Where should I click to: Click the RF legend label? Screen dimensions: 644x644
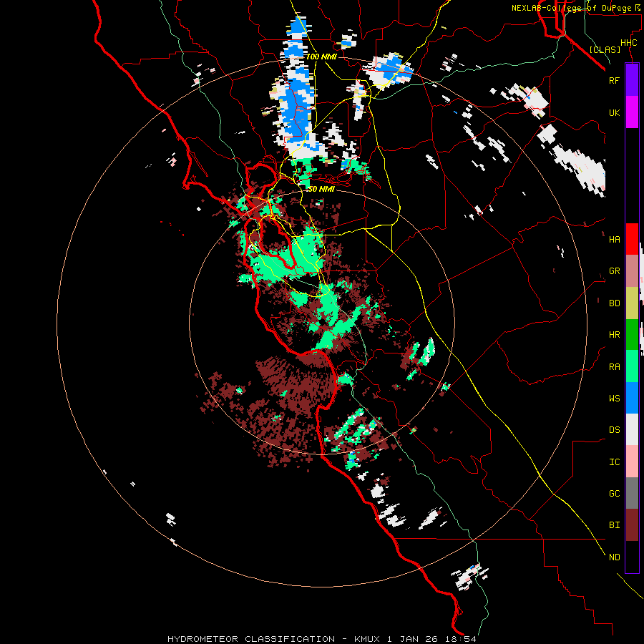[x=614, y=80]
